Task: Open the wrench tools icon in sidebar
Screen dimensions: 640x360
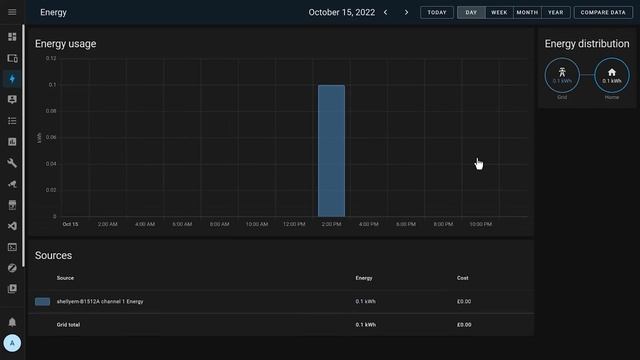Action: (12, 163)
